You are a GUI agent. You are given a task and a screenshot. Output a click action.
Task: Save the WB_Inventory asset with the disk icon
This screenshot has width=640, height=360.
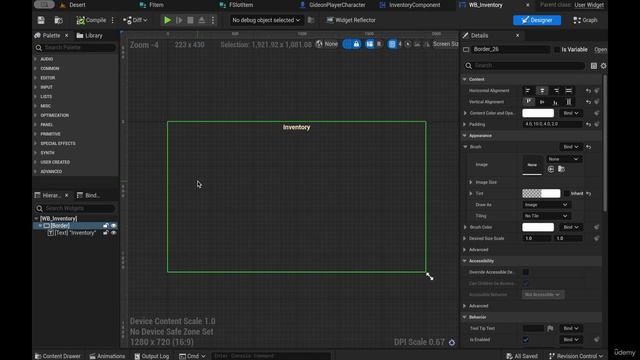[x=41, y=20]
